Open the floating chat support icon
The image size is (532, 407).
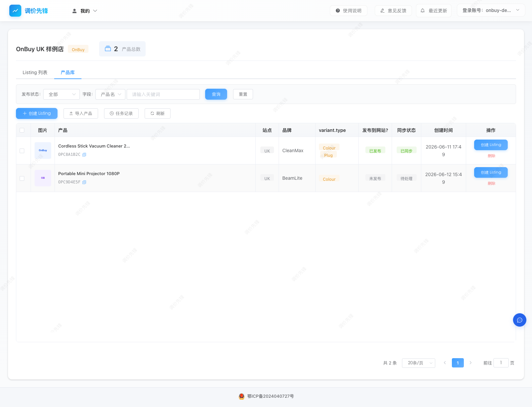[520, 320]
